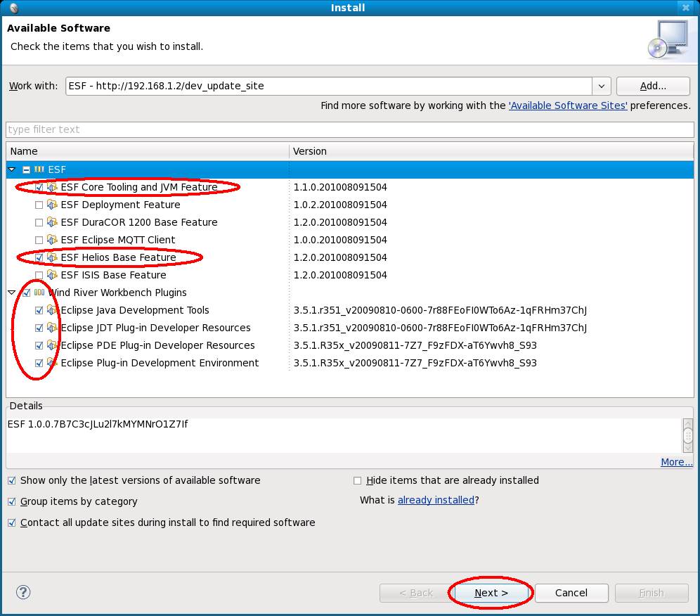This screenshot has height=616, width=700.
Task: Click version 1.0.2.201008091504 cell
Action: click(x=340, y=205)
